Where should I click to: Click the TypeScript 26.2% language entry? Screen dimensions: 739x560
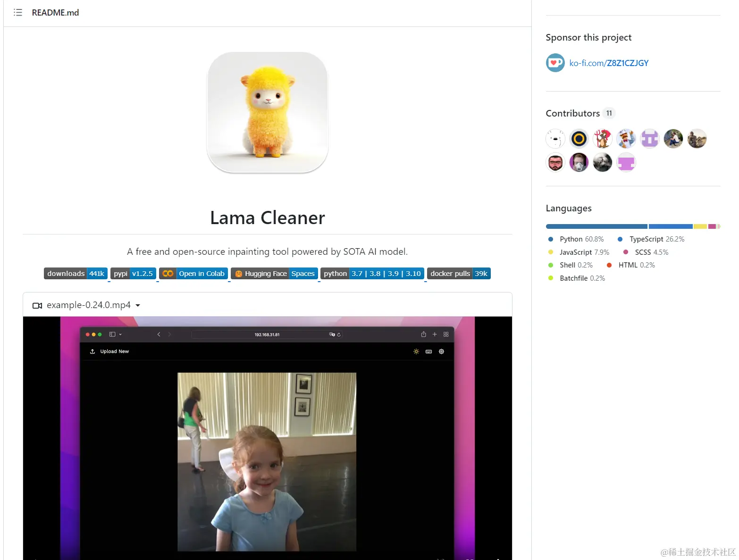pyautogui.click(x=651, y=239)
